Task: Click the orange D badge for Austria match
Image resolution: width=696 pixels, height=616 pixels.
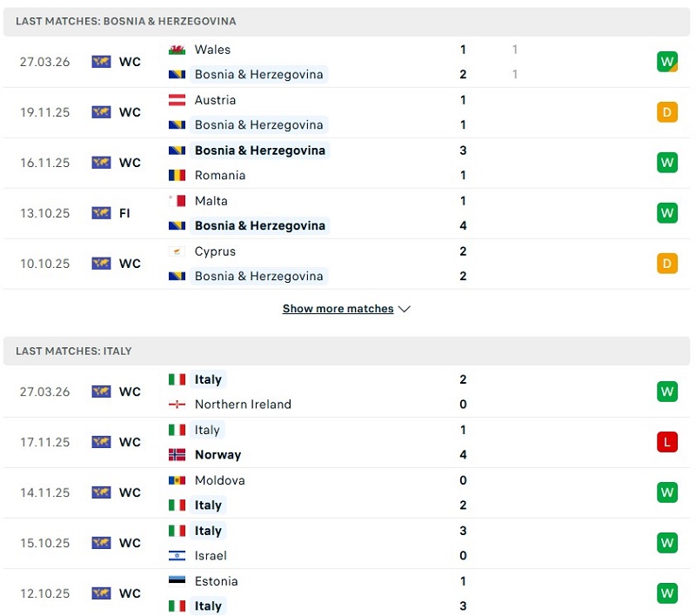Action: click(666, 112)
